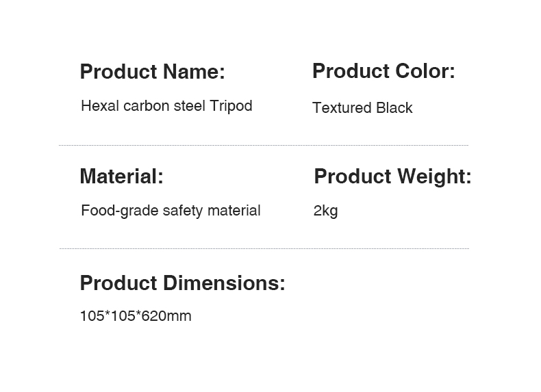Select the 2kg weight value

[x=325, y=211]
